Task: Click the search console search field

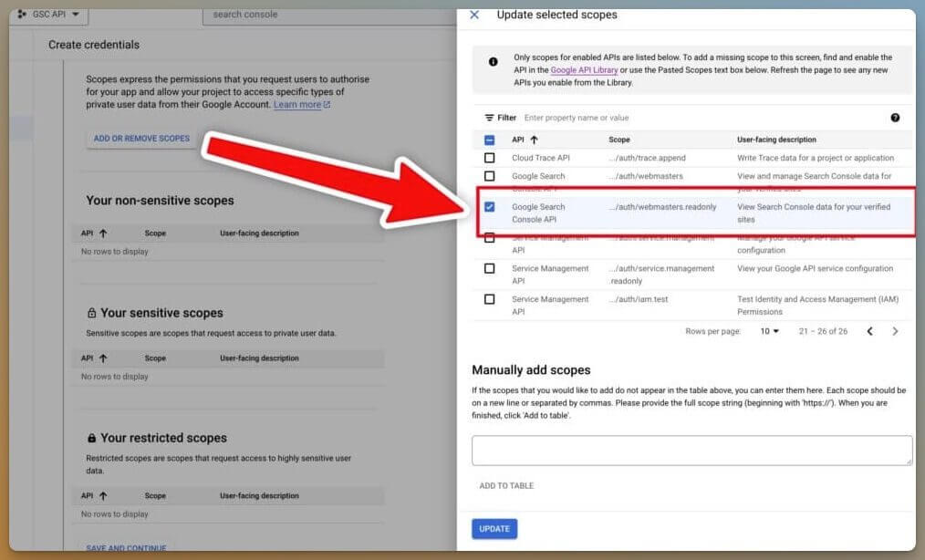Action: tap(330, 15)
